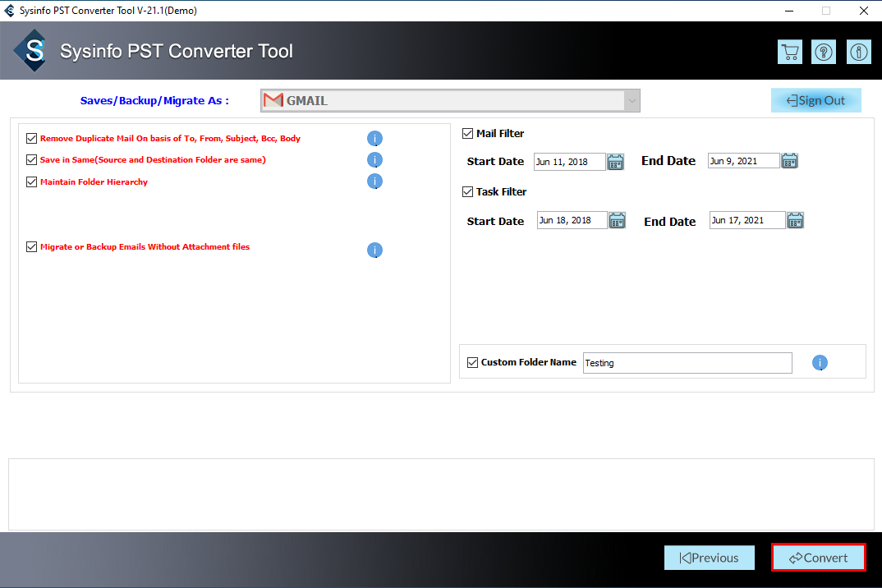
Task: Show info for Migrate Without Attachment option
Action: [x=374, y=250]
